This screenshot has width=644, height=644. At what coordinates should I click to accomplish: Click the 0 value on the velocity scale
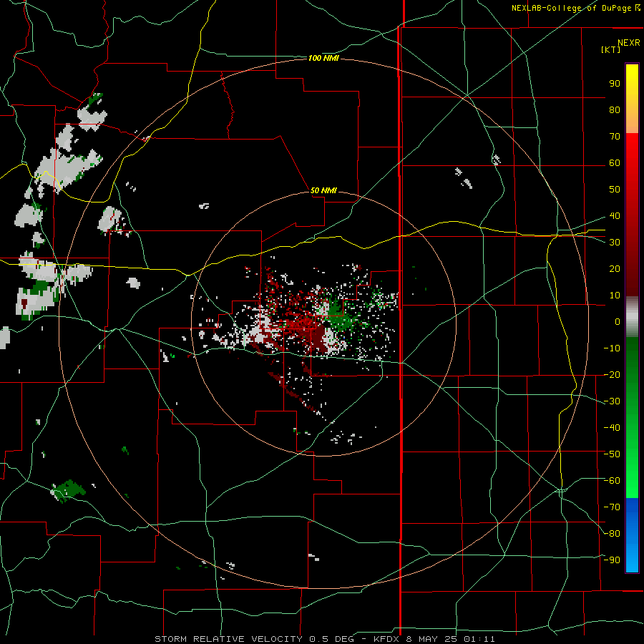tap(618, 322)
